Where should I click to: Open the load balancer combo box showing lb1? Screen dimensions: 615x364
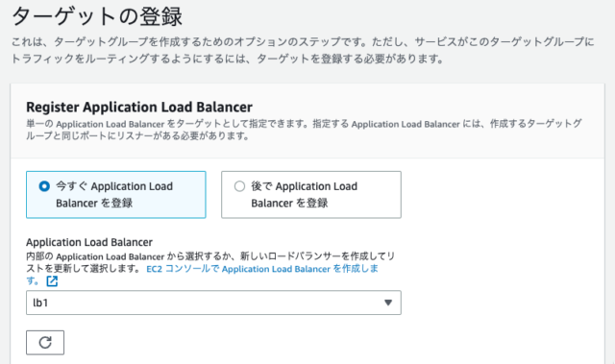coord(213,303)
